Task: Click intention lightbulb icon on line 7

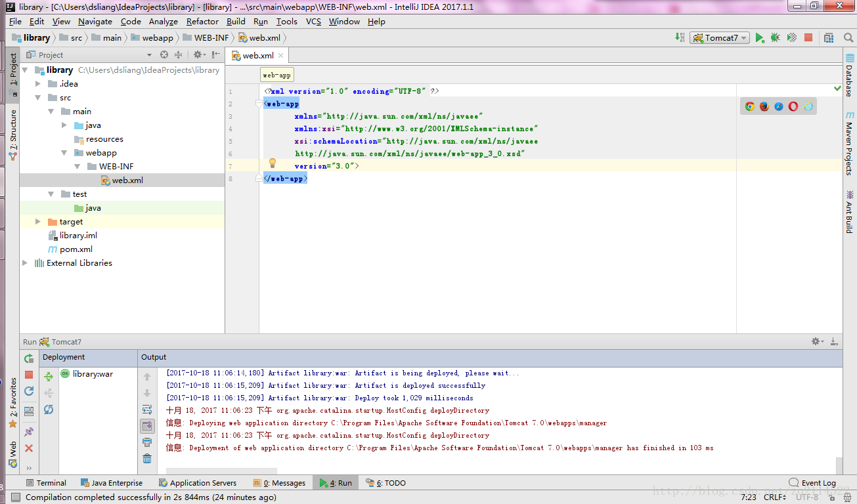Action: point(273,163)
